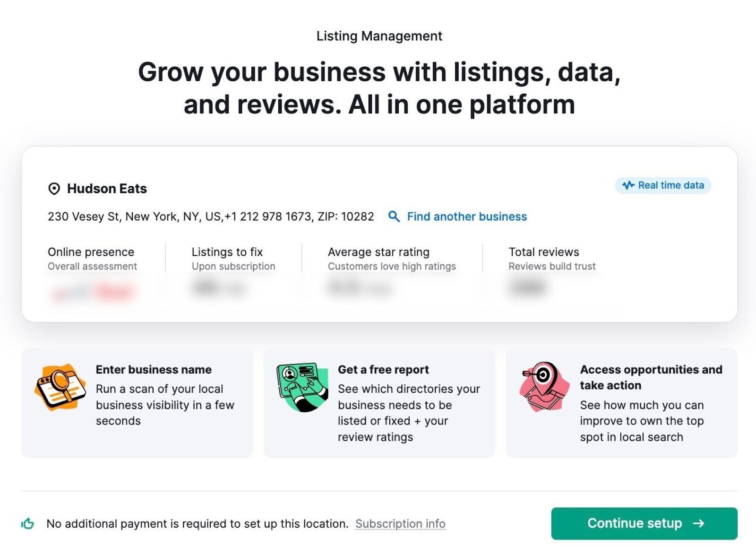This screenshot has width=756, height=547.
Task: Click the arrow icon inside Continue setup
Action: (698, 523)
